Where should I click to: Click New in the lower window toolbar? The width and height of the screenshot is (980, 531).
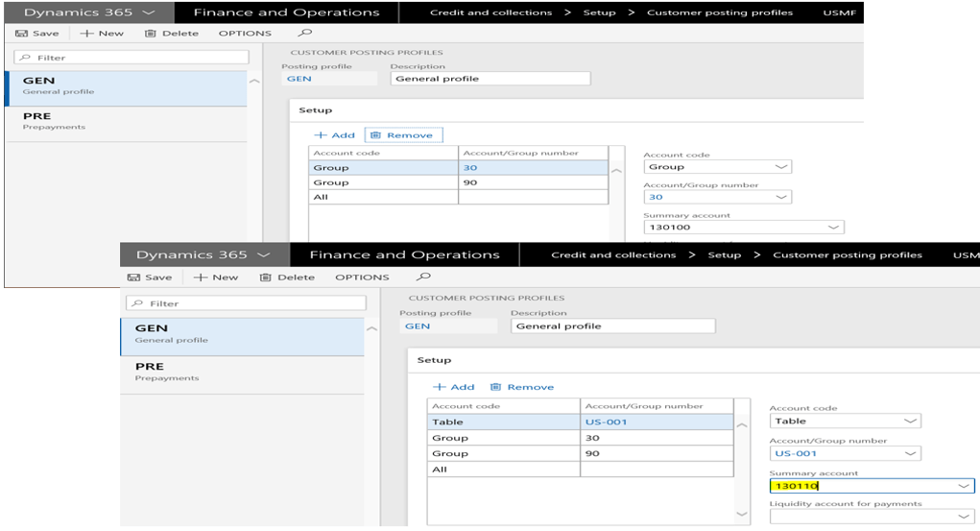216,278
